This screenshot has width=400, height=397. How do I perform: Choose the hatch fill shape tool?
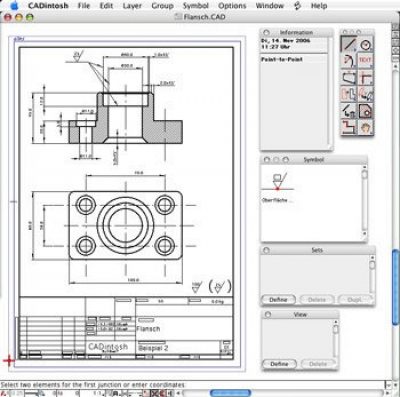pos(366,111)
